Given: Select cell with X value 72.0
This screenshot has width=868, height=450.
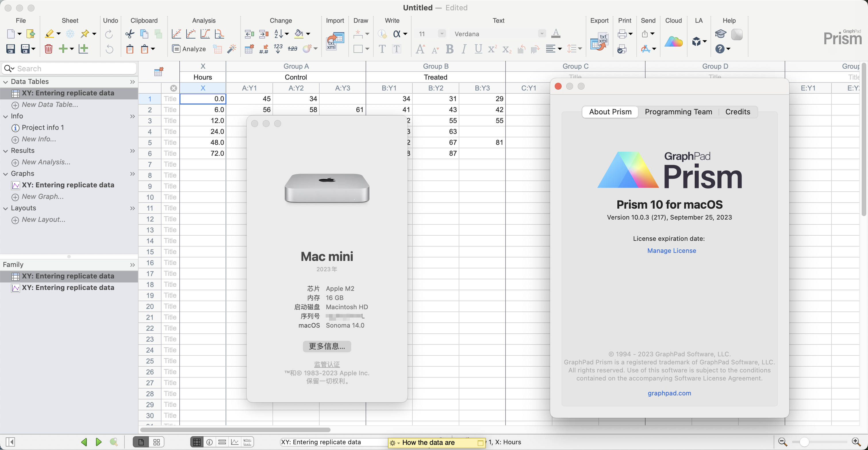Looking at the screenshot, I should coord(203,154).
